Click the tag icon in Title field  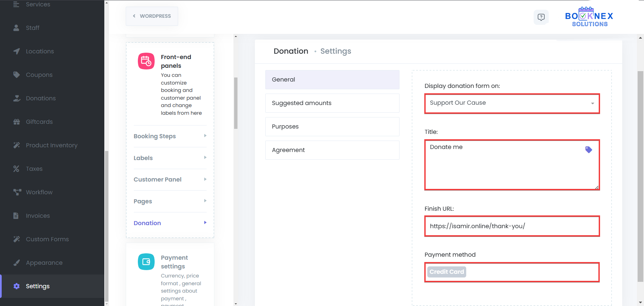point(588,150)
